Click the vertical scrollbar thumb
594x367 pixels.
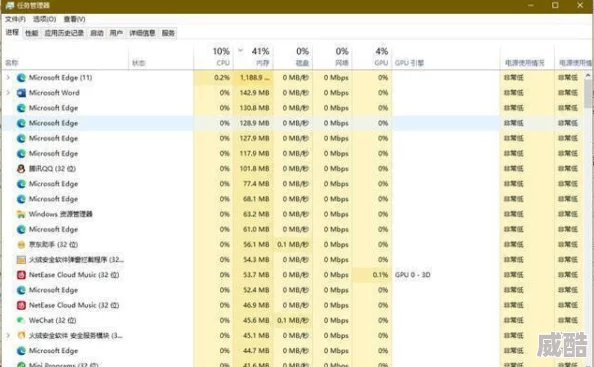tap(588, 93)
